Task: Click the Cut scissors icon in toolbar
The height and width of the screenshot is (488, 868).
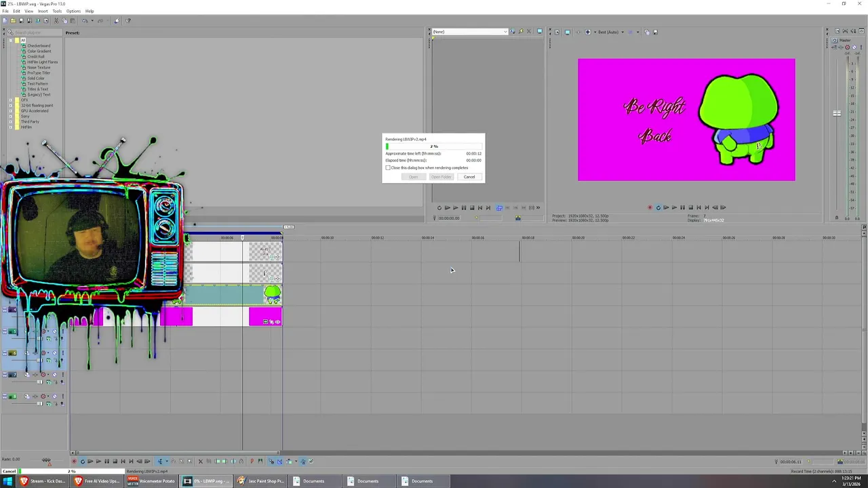Action: pos(56,20)
